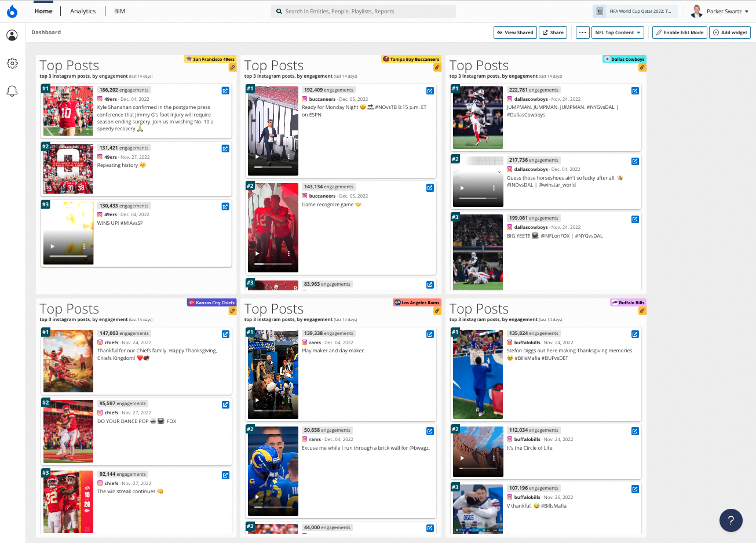
Task: Click the Dallas Cowboys team tag
Action: pos(624,59)
